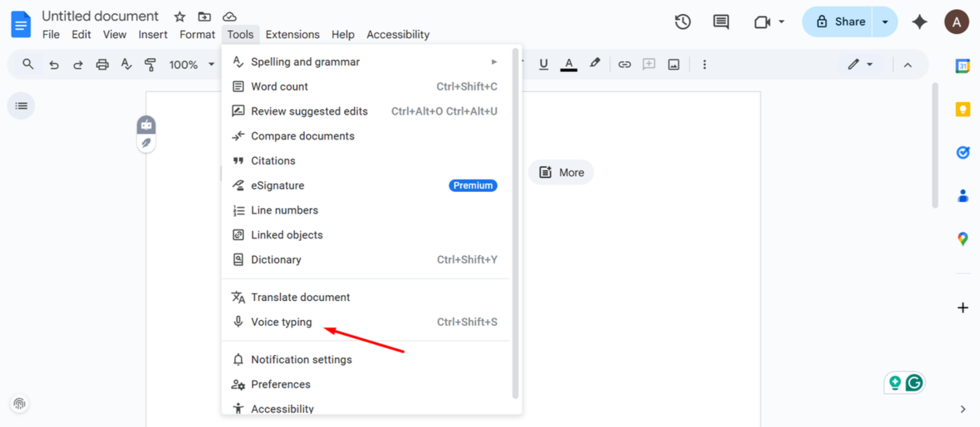
Task: Open version history clock icon
Action: pos(682,22)
